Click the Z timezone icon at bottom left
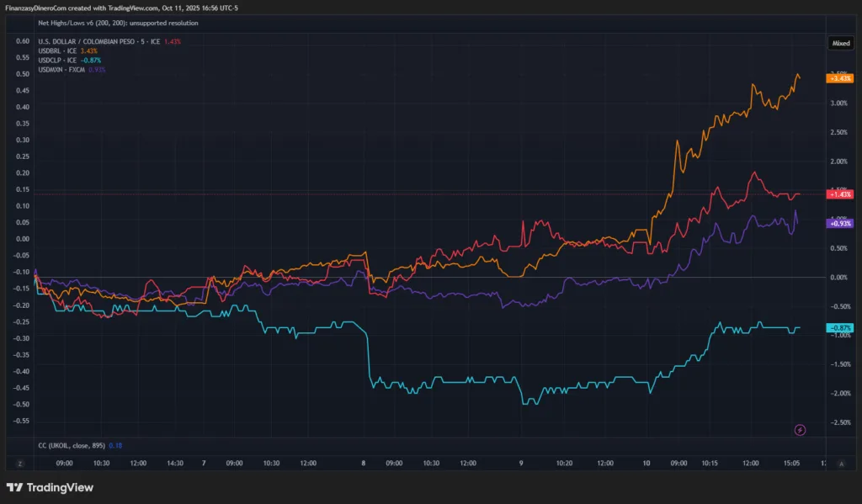 (x=19, y=464)
